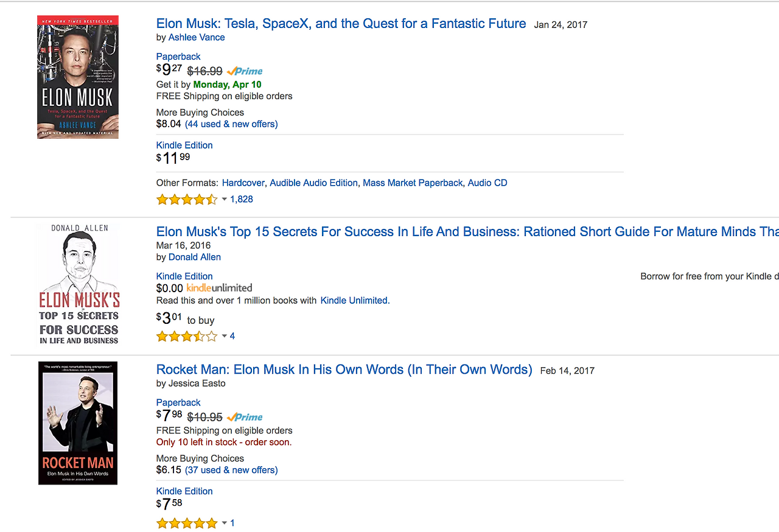Click the star rating for Donald Allen's book

187,336
